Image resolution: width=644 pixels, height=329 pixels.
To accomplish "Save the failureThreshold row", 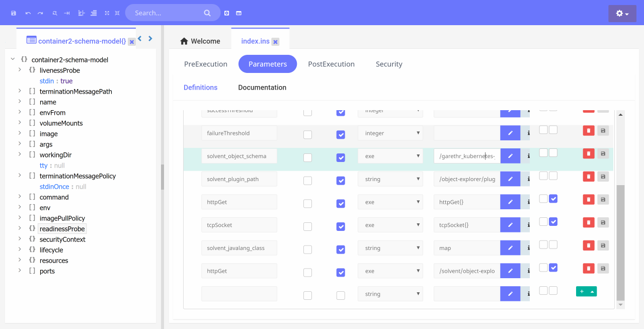I will pos(603,131).
